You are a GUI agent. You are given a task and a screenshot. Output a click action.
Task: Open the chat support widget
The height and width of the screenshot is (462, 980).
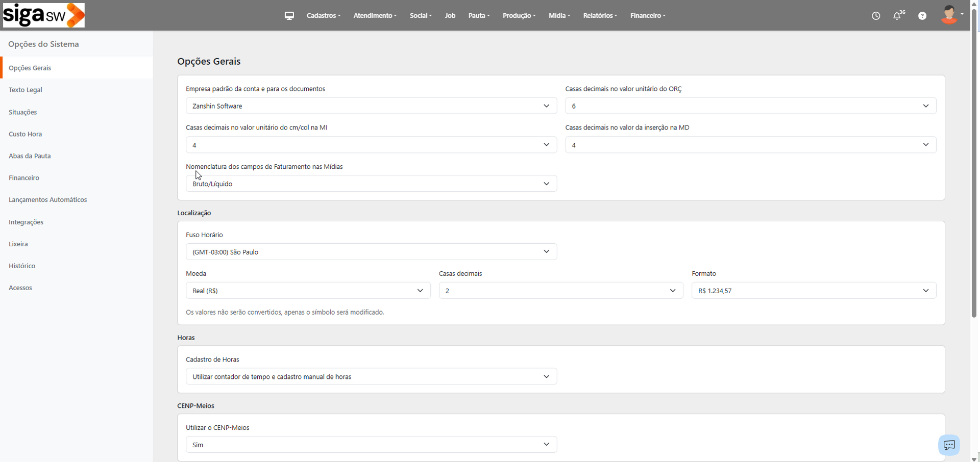point(949,445)
